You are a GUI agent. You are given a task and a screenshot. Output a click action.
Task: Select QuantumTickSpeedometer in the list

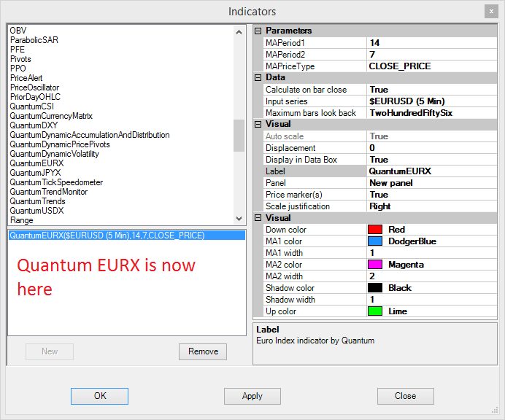(x=56, y=182)
